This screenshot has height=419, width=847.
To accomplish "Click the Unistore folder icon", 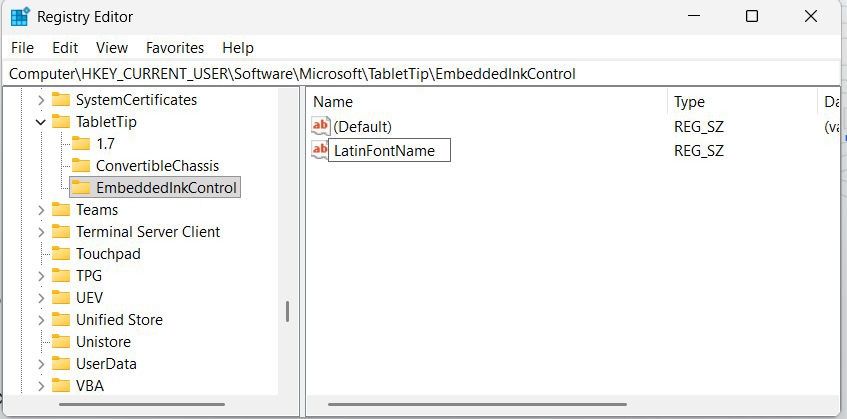I will pyautogui.click(x=61, y=342).
